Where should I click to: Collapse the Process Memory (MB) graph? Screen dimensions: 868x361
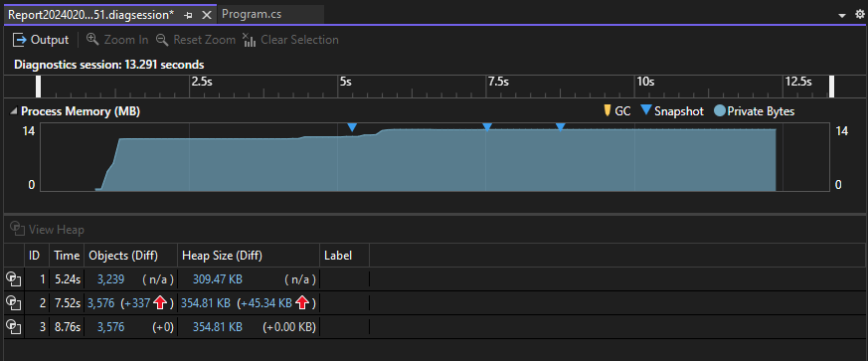[14, 111]
